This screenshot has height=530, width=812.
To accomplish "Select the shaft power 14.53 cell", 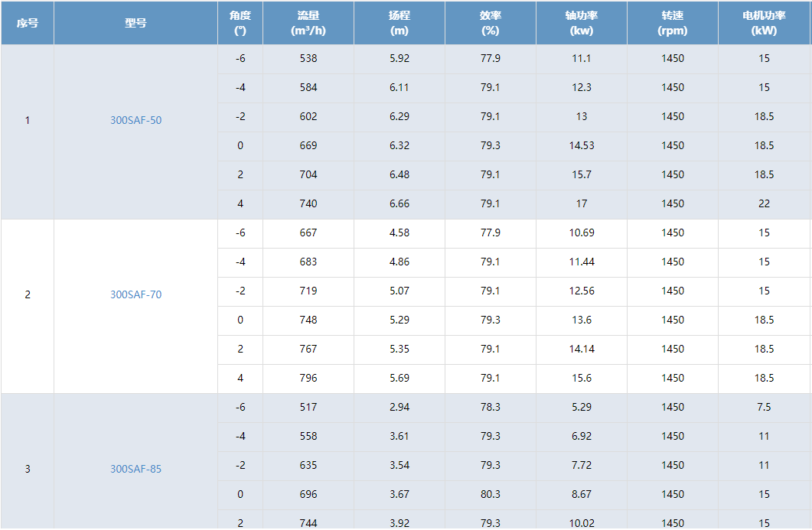I will 582,145.
